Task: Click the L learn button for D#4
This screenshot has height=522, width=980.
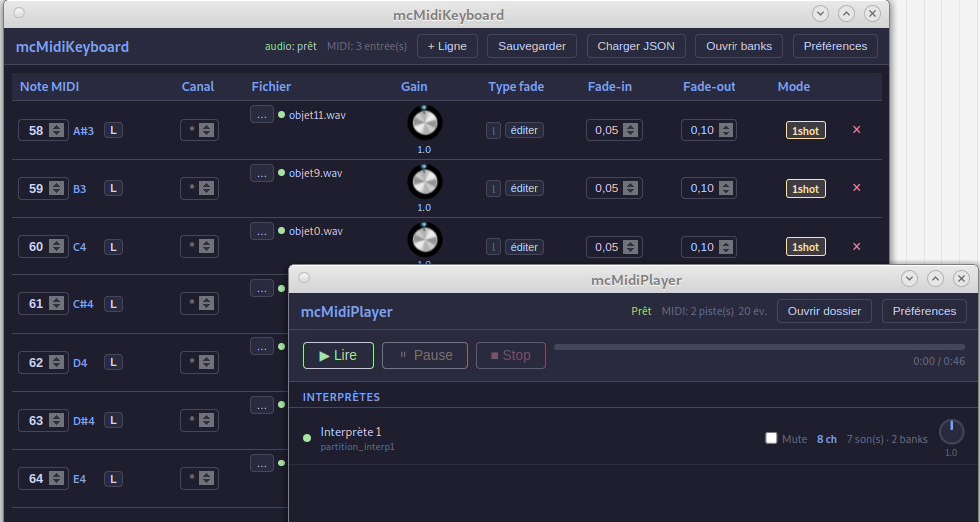Action: (x=113, y=421)
